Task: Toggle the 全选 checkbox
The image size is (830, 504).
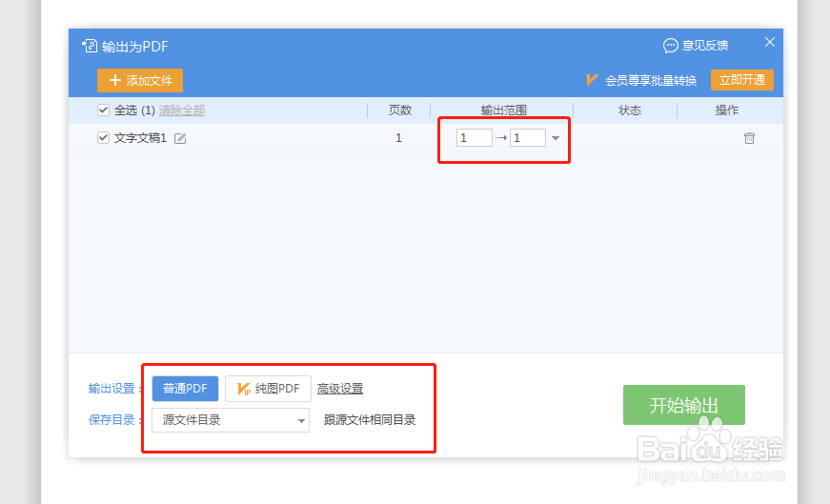Action: (x=103, y=111)
